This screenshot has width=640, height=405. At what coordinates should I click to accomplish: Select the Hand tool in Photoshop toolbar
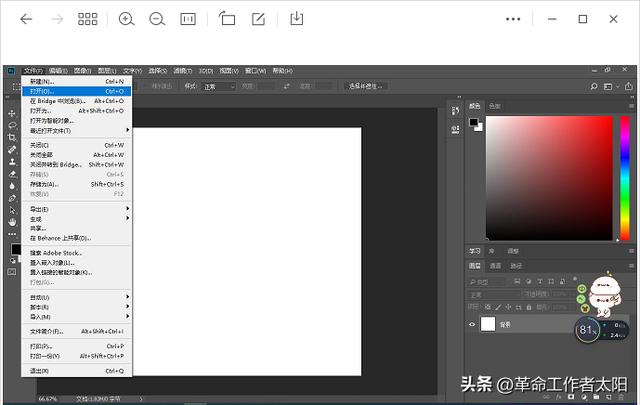pyautogui.click(x=12, y=221)
